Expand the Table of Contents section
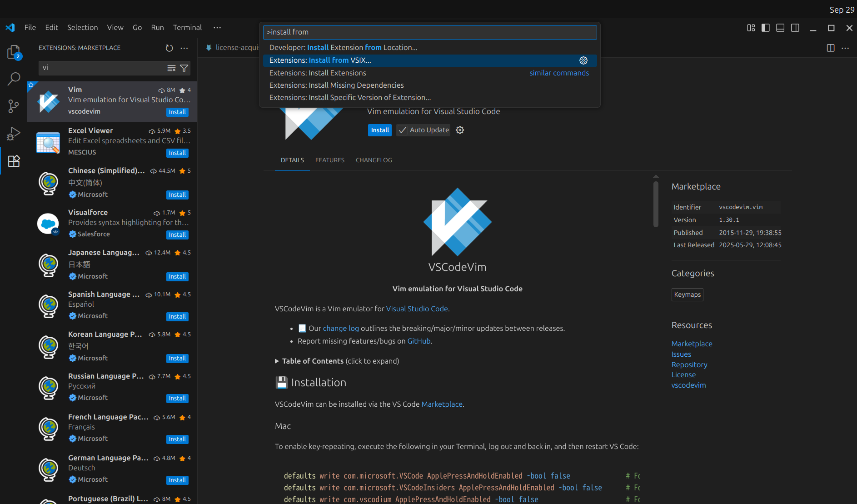The width and height of the screenshot is (857, 504). pyautogui.click(x=337, y=361)
